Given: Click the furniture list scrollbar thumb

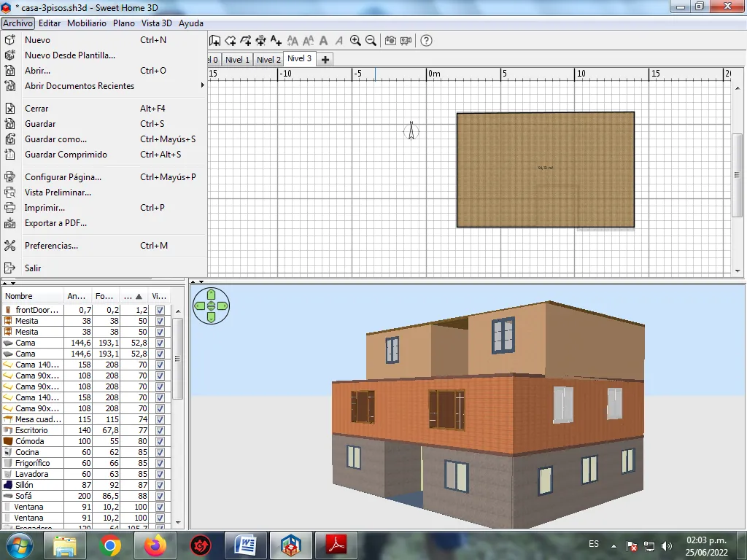Looking at the screenshot, I should [x=178, y=359].
